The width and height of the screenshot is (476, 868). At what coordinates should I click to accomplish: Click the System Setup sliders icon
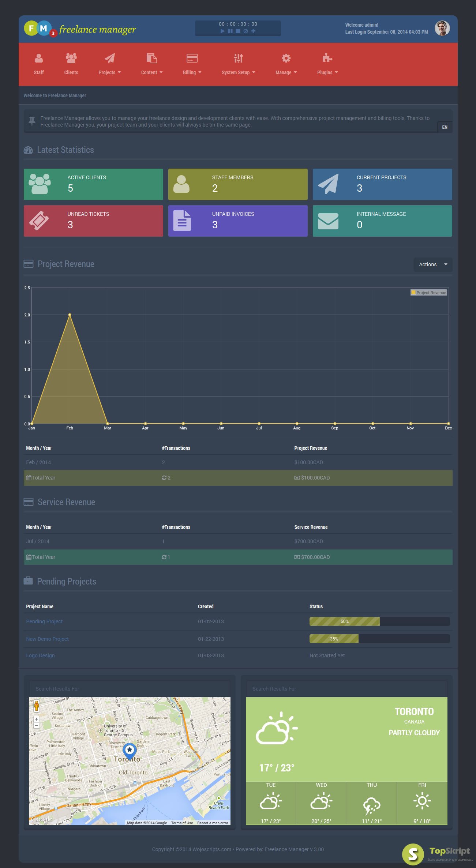(x=238, y=58)
